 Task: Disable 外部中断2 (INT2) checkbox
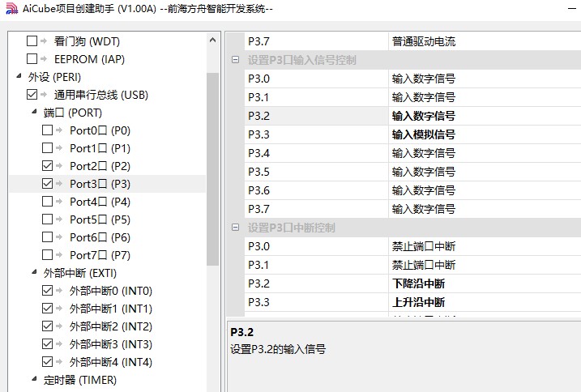click(x=48, y=326)
